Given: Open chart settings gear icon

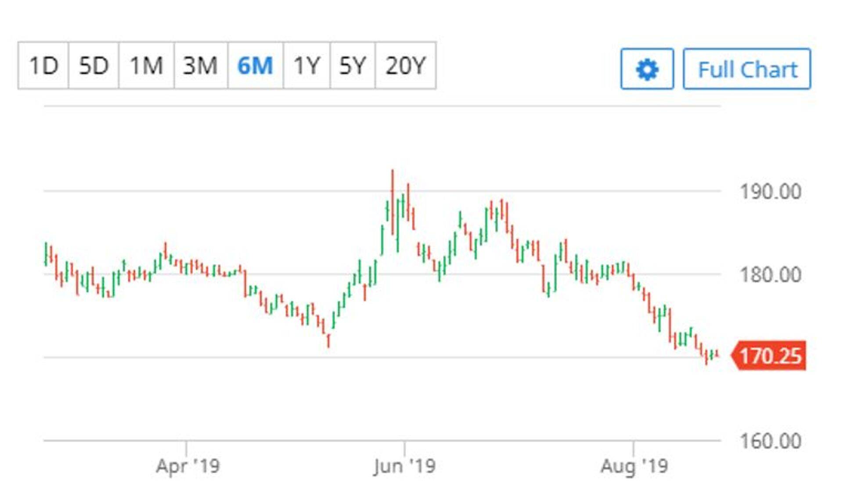Looking at the screenshot, I should (x=647, y=69).
